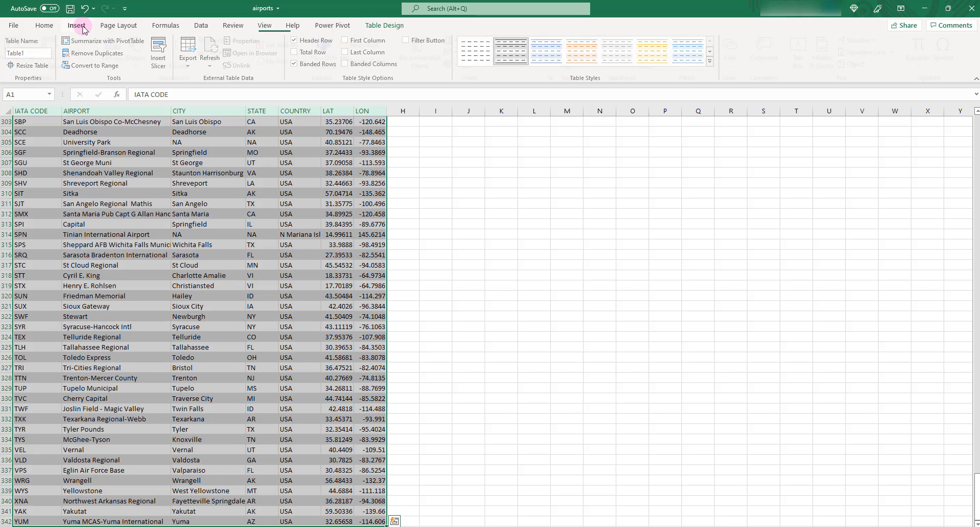This screenshot has width=980, height=527.
Task: Enable the Last Column checkbox
Action: (x=345, y=52)
